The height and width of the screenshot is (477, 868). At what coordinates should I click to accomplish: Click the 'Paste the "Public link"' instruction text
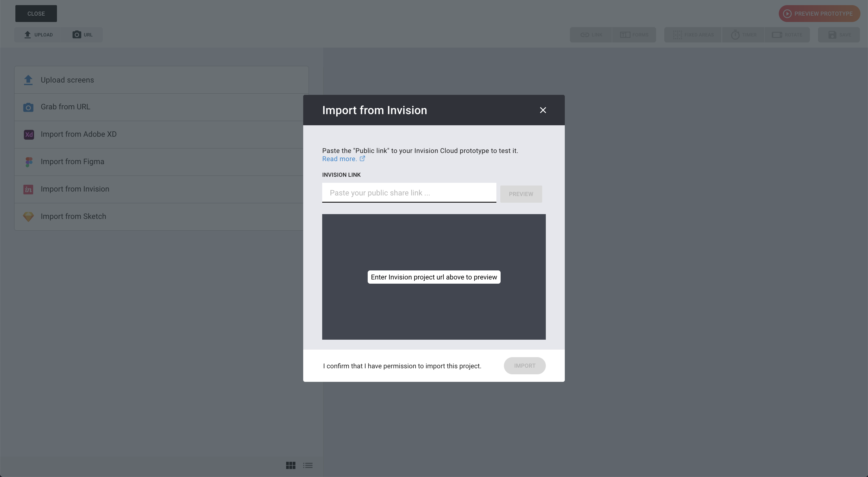pos(420,151)
